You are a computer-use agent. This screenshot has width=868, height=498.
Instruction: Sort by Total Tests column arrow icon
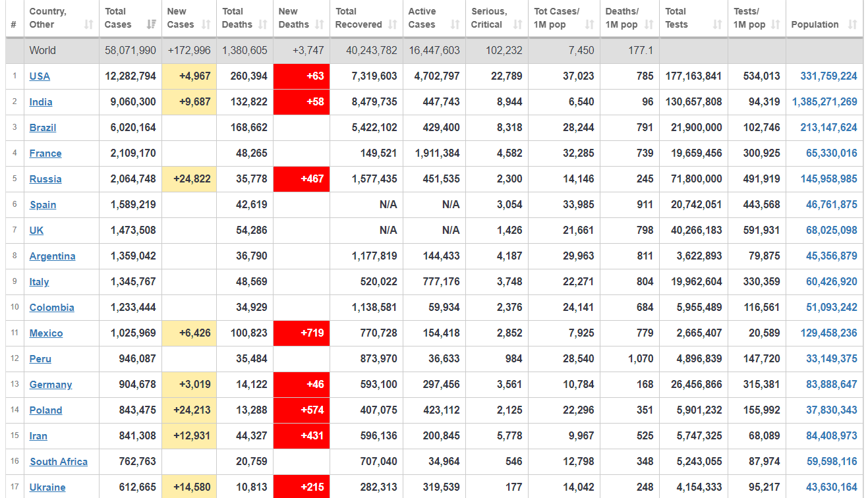click(717, 24)
